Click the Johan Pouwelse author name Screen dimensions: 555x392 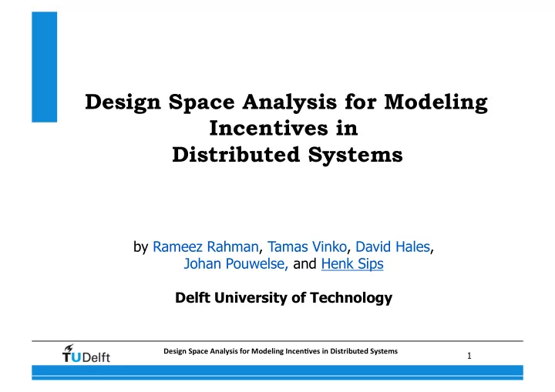tap(234, 263)
